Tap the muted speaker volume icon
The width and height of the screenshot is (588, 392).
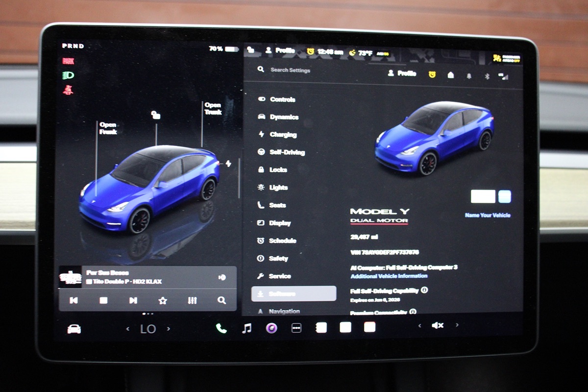(438, 325)
